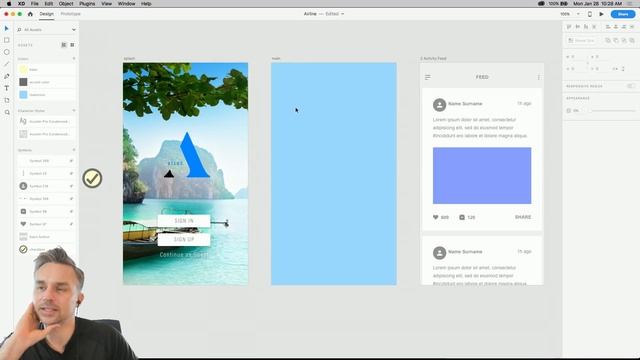
Task: Go to the Home screen icon
Action: pyautogui.click(x=30, y=14)
